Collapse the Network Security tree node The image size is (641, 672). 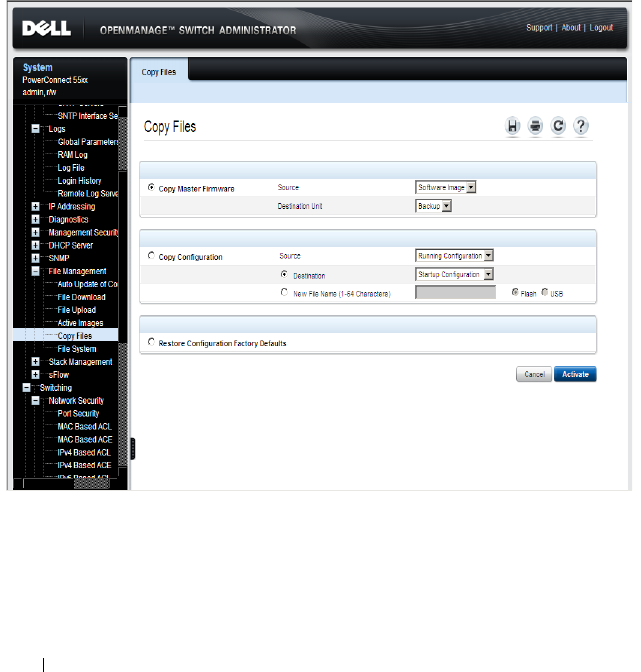36,400
